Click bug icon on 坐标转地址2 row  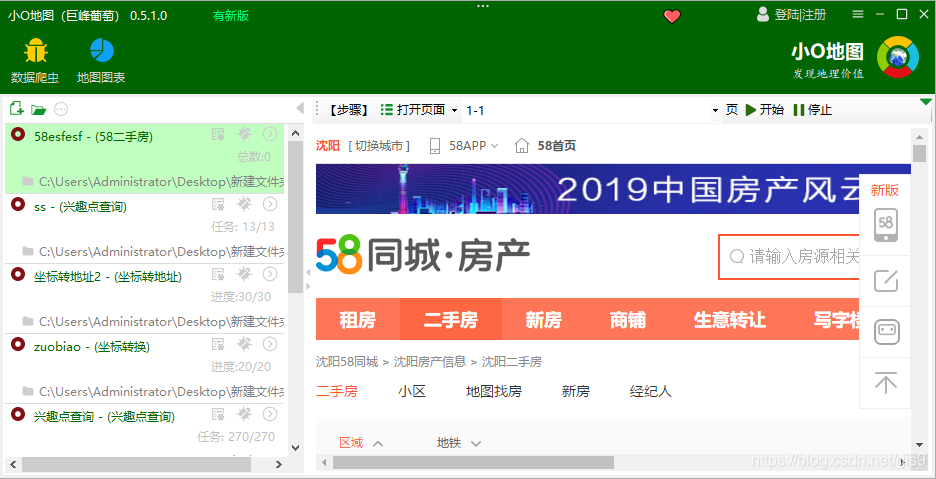tap(244, 275)
